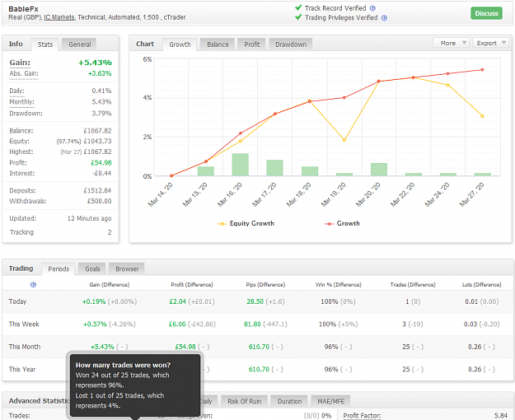Click the Discuss button
515x420 pixels.
[486, 13]
